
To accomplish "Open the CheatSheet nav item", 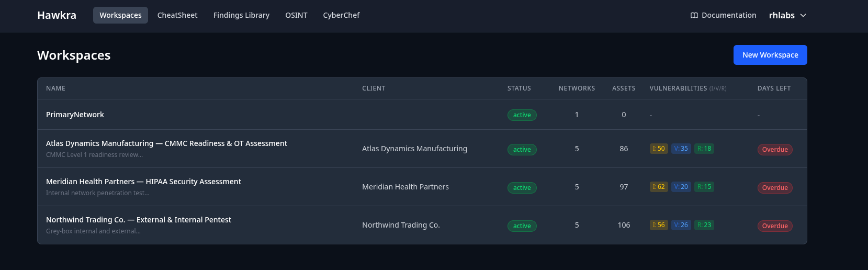I will [x=177, y=15].
